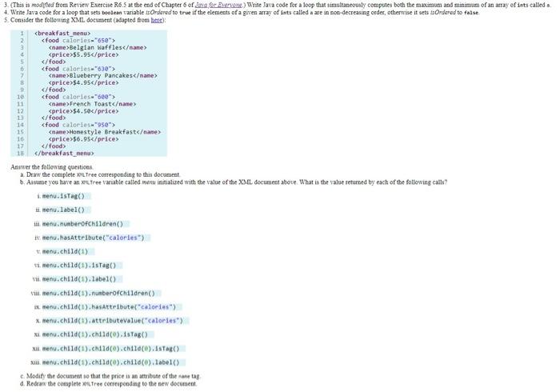Click the $4.50 price line
Viewport: 560px width, 392px height.
pyautogui.click(x=83, y=111)
